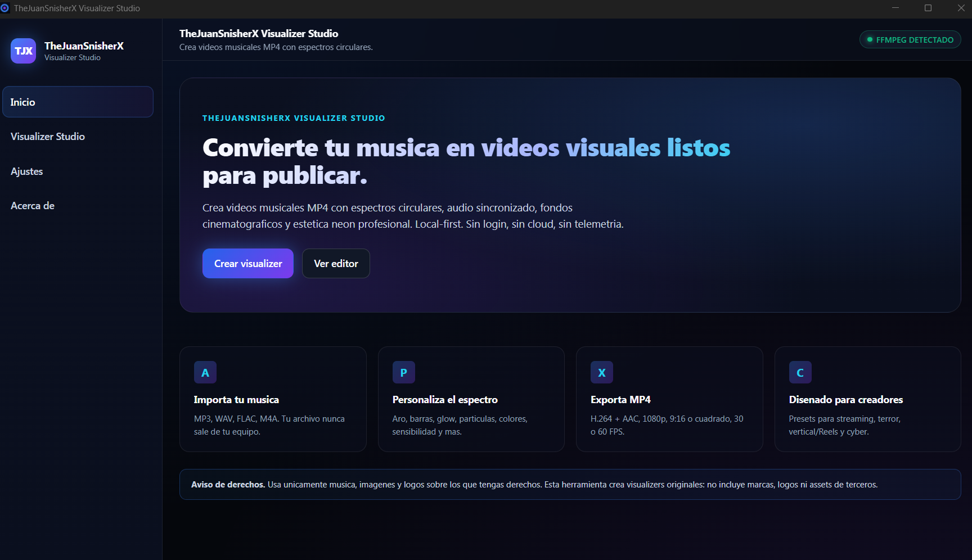972x560 pixels.
Task: Click the Ver editor button
Action: 336,263
